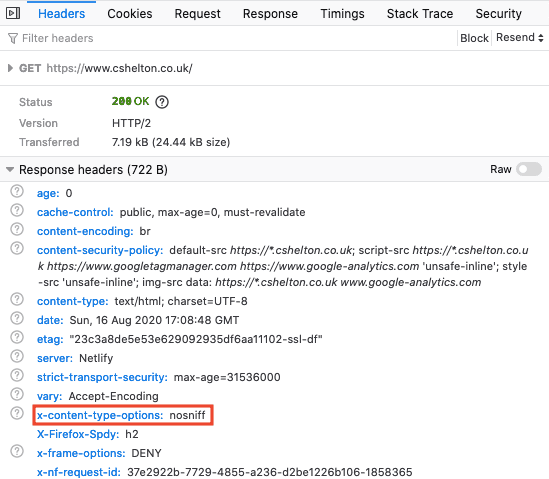The height and width of the screenshot is (479, 549).
Task: Click the Netlify server value
Action: (x=96, y=358)
